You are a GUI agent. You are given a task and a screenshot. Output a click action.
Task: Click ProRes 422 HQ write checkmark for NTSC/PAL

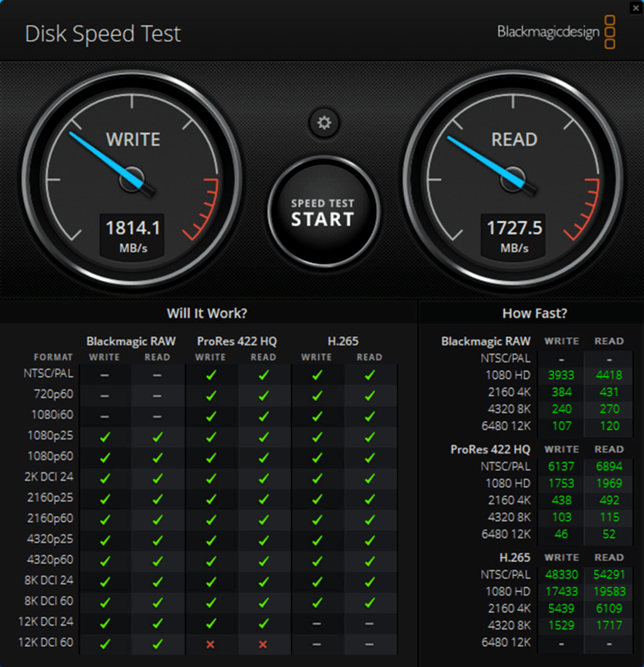211,374
